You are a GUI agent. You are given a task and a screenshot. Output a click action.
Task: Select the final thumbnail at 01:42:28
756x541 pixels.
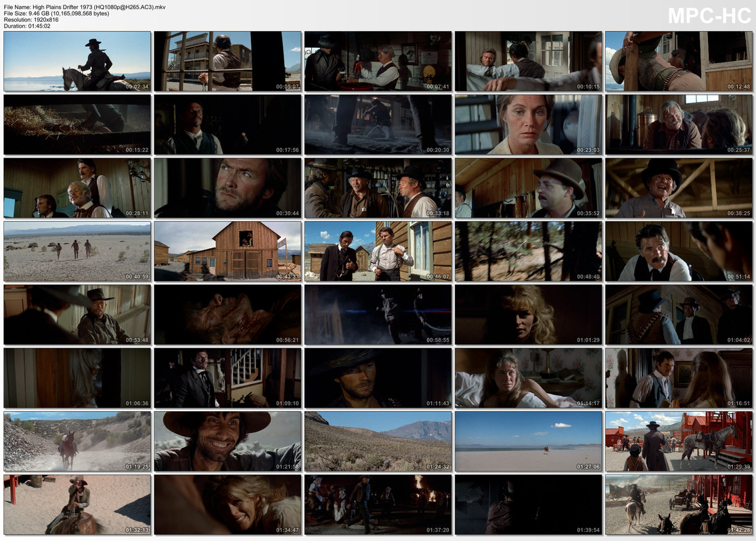[679, 505]
